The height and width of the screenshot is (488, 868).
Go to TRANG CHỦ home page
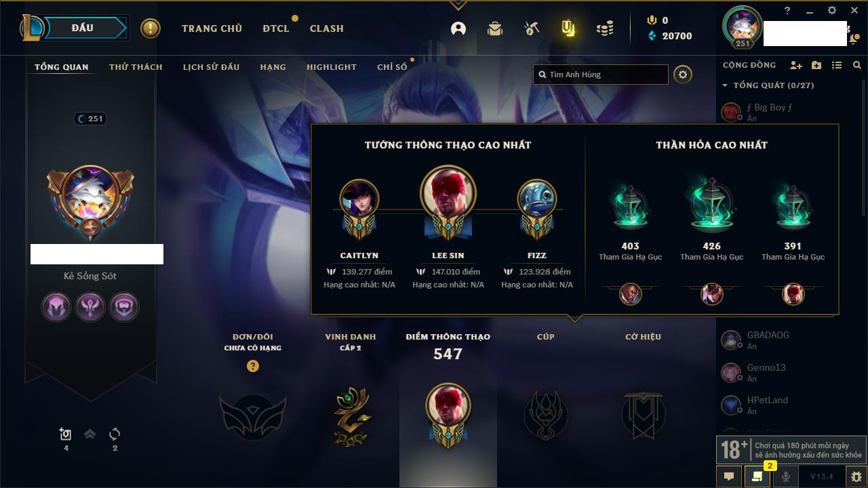pyautogui.click(x=212, y=28)
